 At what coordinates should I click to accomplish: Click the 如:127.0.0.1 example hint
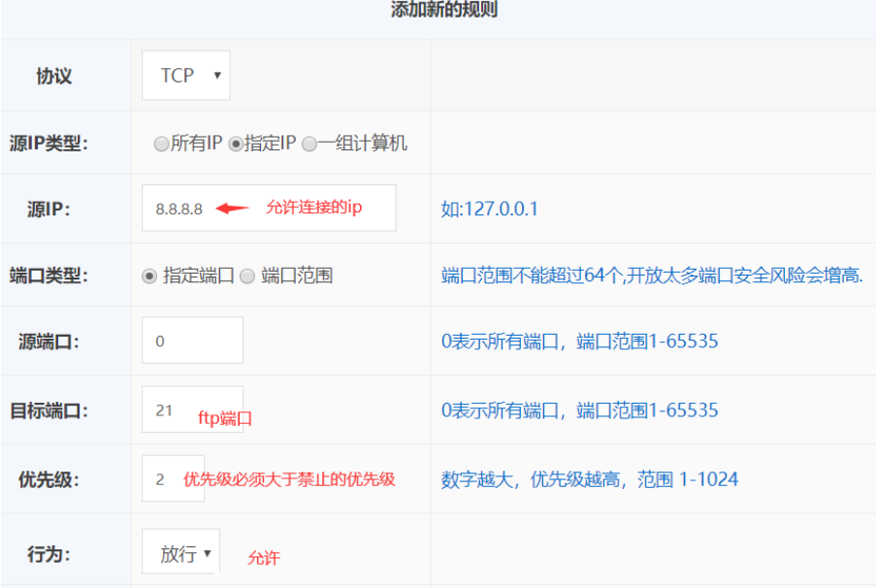coord(489,209)
